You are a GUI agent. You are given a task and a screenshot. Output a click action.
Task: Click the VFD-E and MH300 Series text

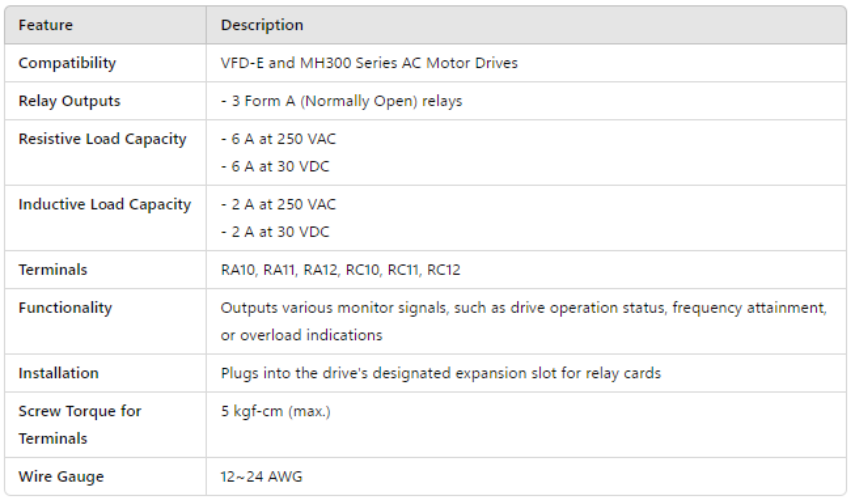[x=369, y=63]
